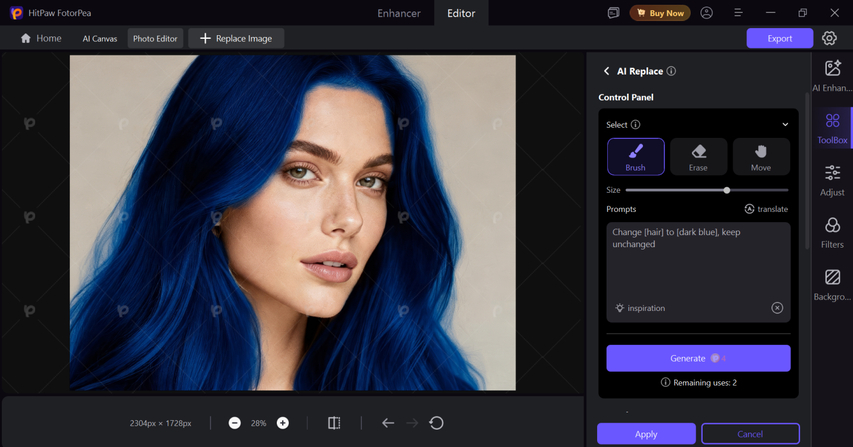This screenshot has height=447, width=853.
Task: Click the HitPaw FotorPea logo
Action: (17, 13)
